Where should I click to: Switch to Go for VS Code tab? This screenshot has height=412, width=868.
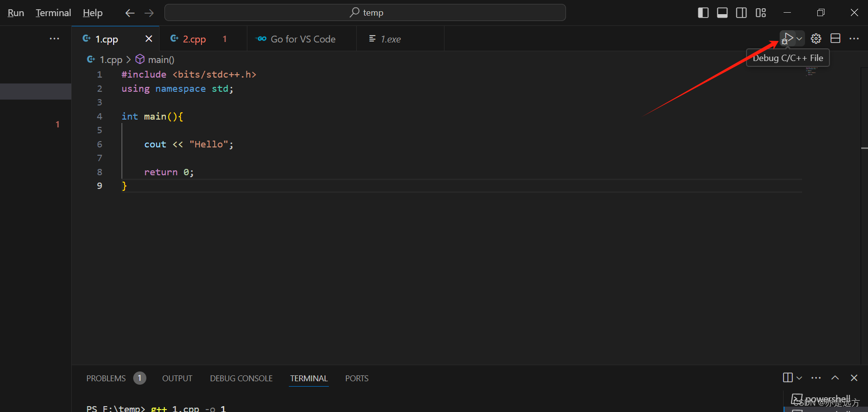[303, 39]
